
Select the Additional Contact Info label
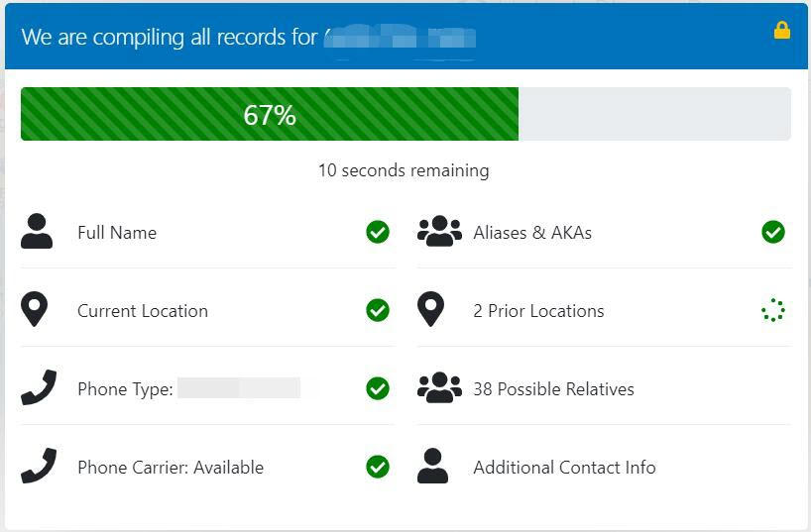pos(564,468)
